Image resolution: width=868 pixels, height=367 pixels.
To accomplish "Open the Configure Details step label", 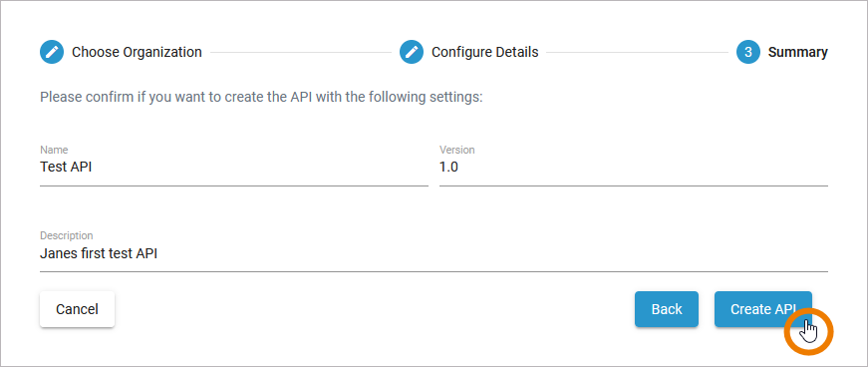I will click(x=485, y=52).
